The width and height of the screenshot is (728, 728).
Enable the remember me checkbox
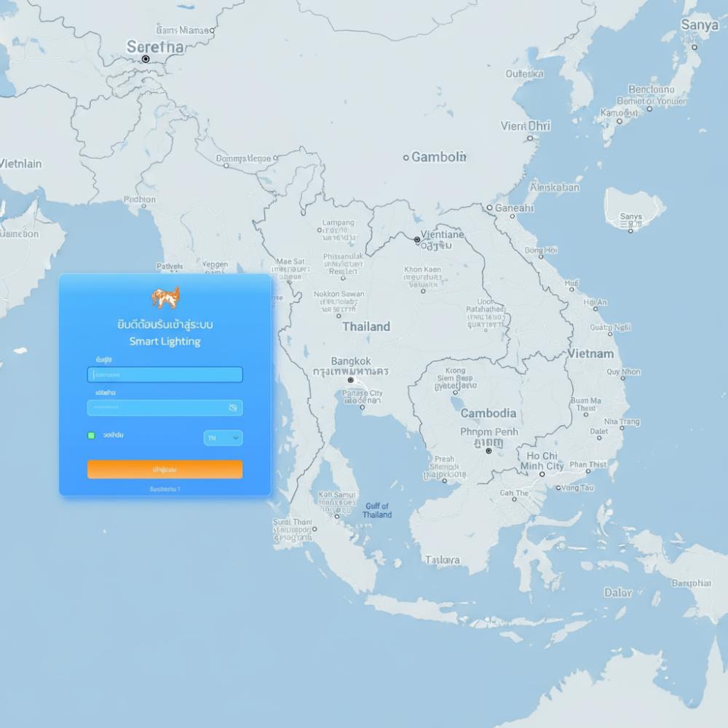pos(91,435)
